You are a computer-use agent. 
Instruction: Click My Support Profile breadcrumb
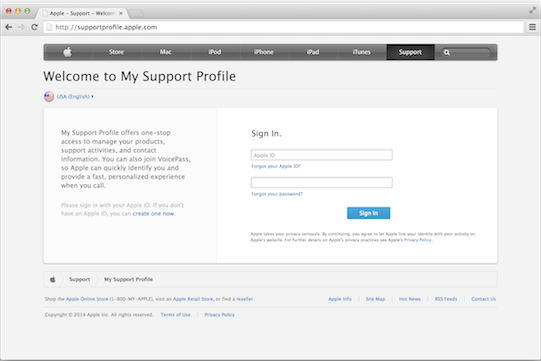128,279
